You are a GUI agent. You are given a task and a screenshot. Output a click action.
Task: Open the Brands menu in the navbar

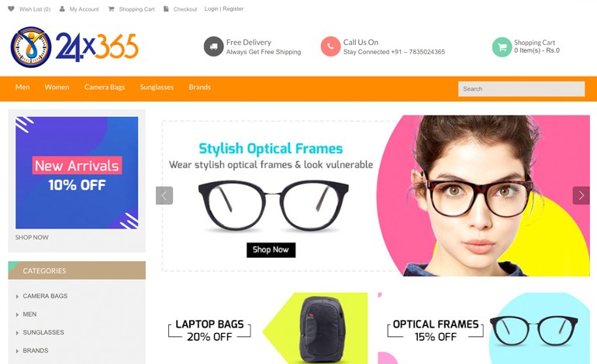tap(199, 87)
